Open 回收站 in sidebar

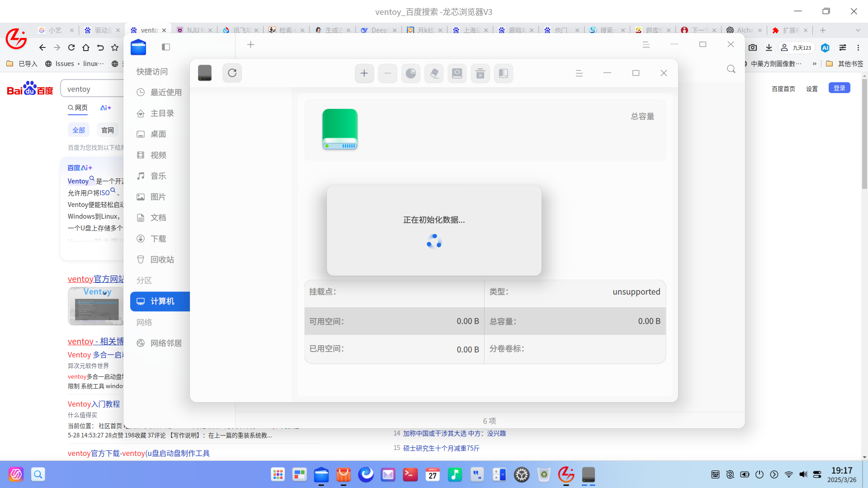point(160,259)
